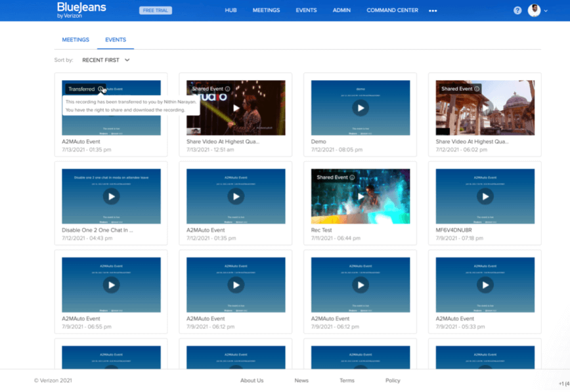Click info icon on Rec Test Shared Event

point(352,177)
